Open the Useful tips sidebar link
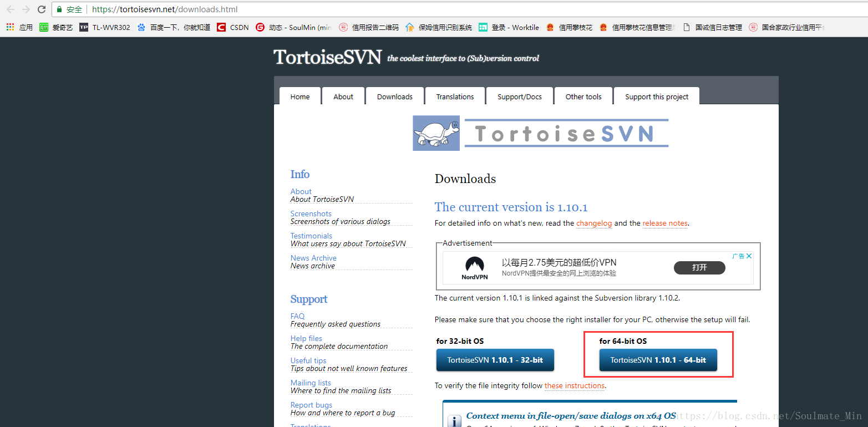The height and width of the screenshot is (427, 868). [x=308, y=360]
